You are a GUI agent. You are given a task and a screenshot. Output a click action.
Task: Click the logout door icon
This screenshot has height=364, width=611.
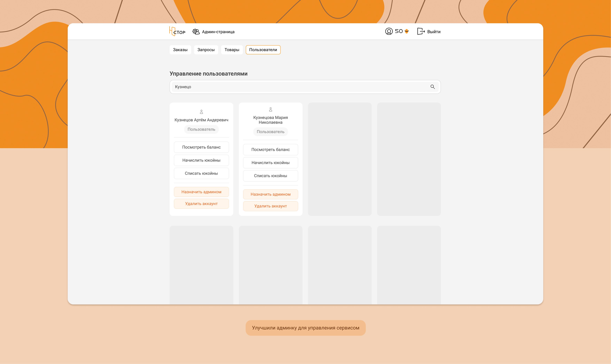point(421,31)
